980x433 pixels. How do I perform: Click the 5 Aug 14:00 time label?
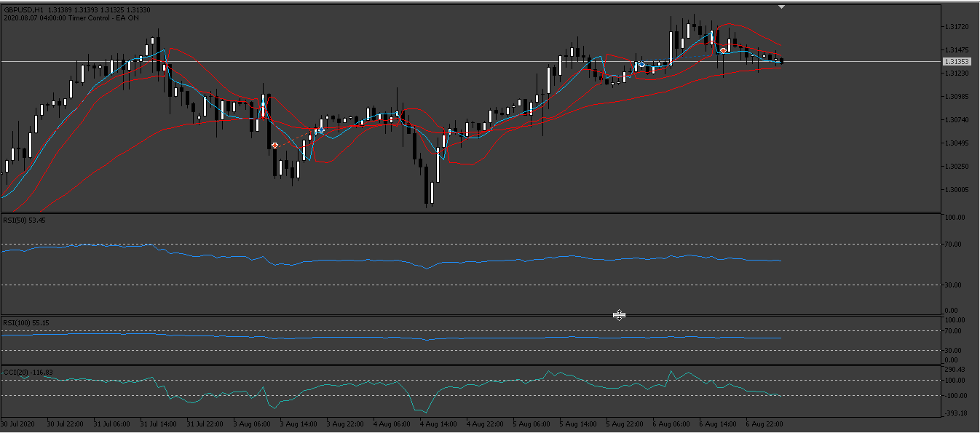(x=578, y=424)
